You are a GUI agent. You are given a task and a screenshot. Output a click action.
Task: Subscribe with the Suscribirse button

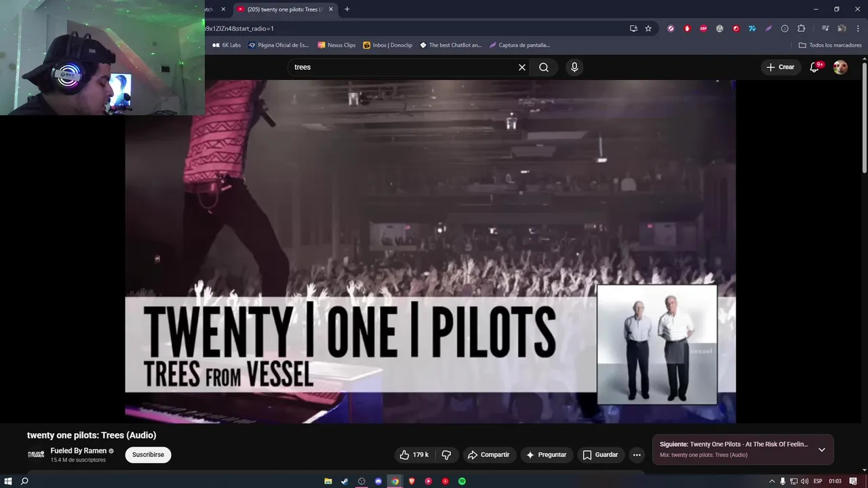(x=148, y=455)
